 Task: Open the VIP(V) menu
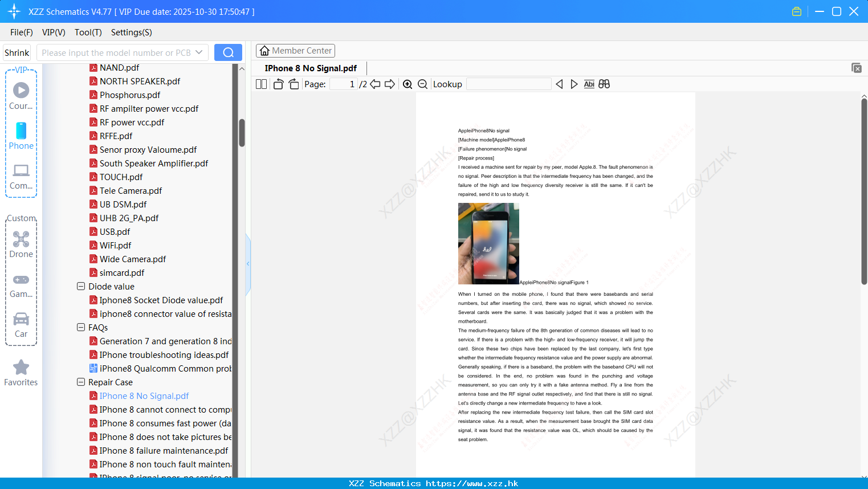(54, 32)
